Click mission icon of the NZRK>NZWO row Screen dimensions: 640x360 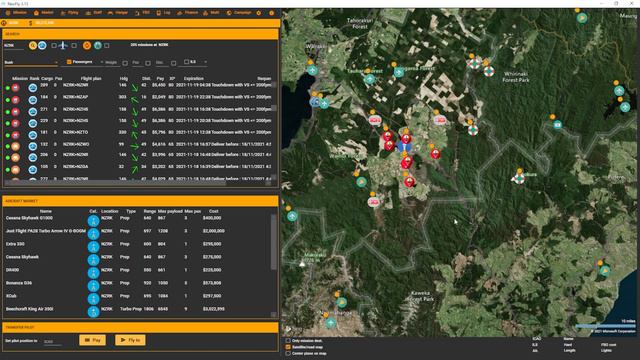[x=16, y=146]
